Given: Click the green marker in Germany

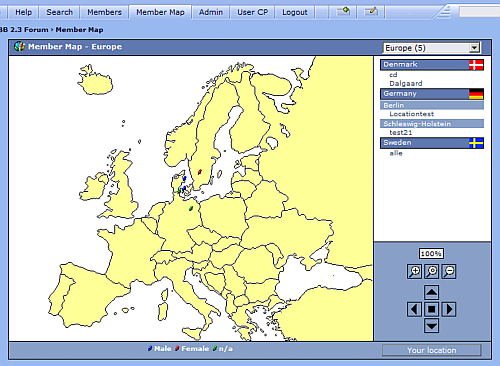Looking at the screenshot, I should pyautogui.click(x=191, y=208).
